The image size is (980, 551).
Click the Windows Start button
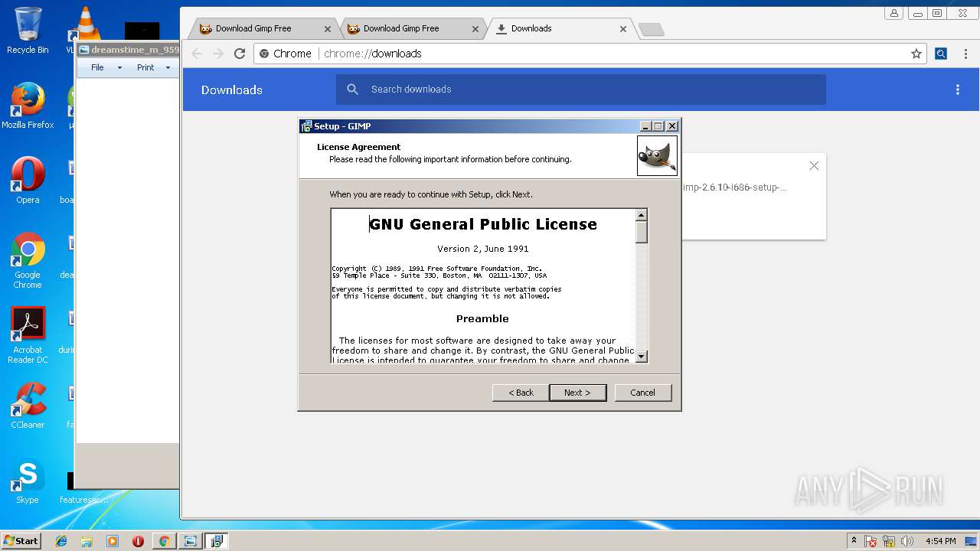[21, 540]
